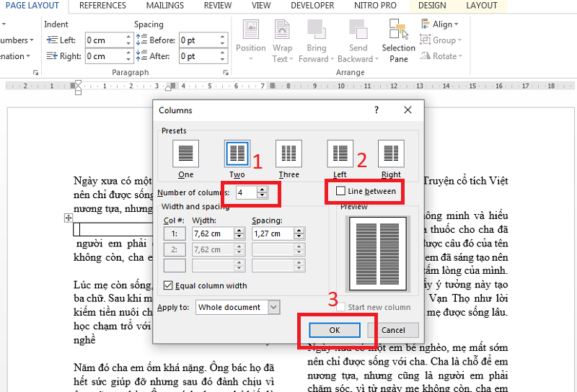Choose the Right column preset
The height and width of the screenshot is (392, 577).
point(391,153)
